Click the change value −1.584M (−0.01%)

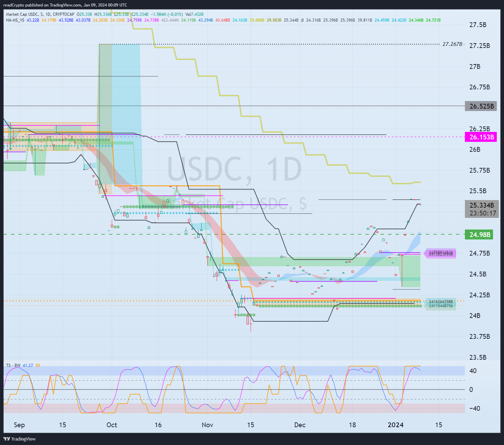tap(167, 14)
